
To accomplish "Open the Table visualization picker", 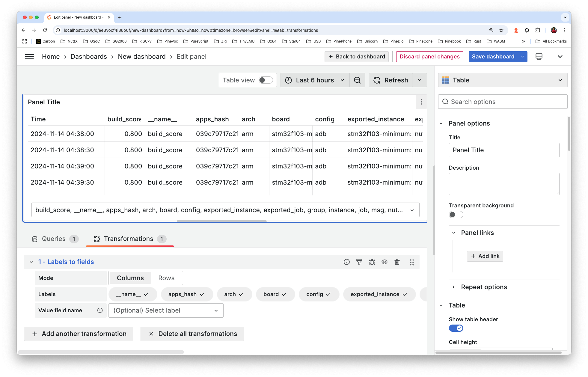I will click(503, 80).
